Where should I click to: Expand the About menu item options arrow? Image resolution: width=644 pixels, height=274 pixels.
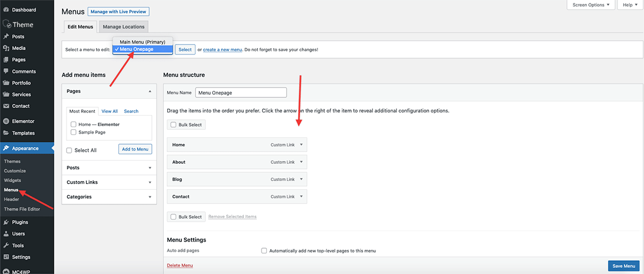click(x=301, y=162)
